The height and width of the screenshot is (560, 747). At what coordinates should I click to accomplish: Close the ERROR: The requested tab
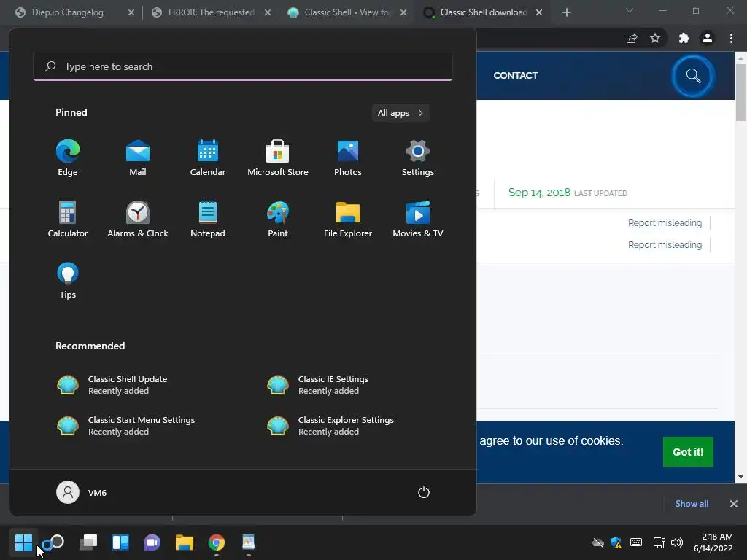267,12
